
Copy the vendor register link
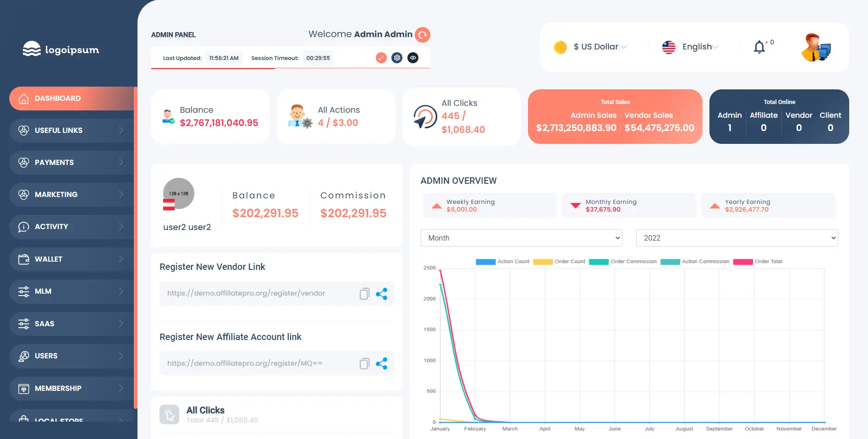[x=364, y=294]
